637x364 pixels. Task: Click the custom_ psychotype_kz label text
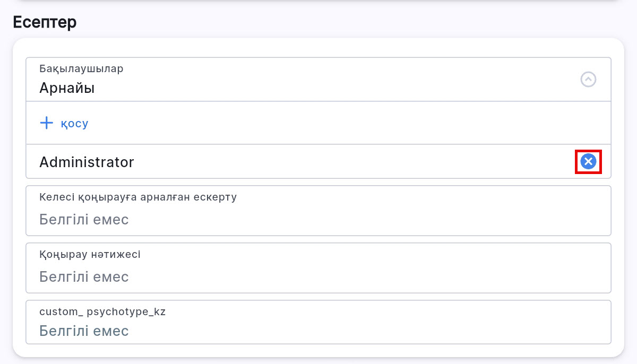(102, 311)
